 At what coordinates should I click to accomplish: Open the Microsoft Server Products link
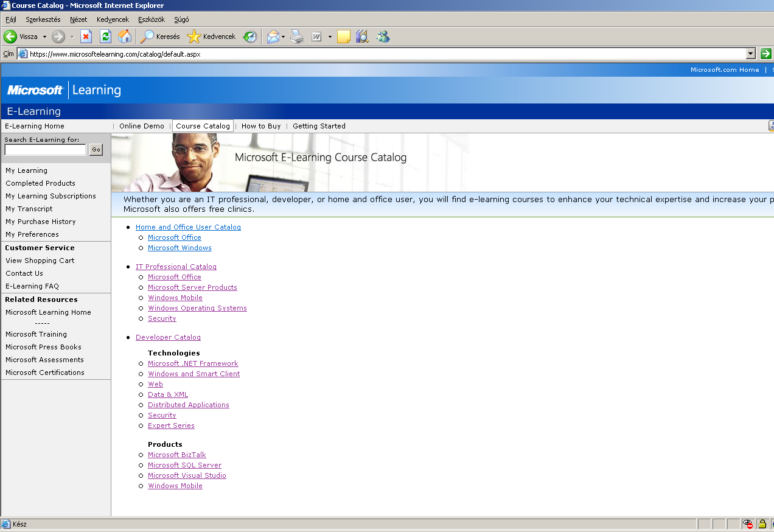click(192, 287)
